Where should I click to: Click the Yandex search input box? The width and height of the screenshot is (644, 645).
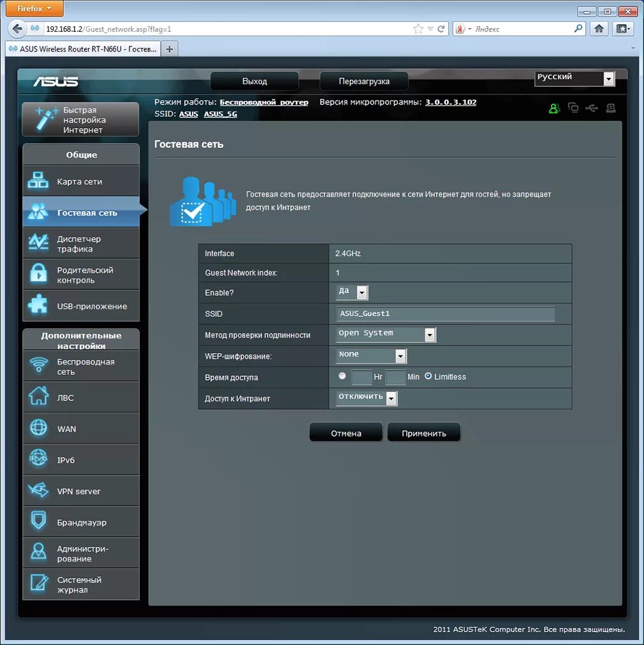[523, 29]
